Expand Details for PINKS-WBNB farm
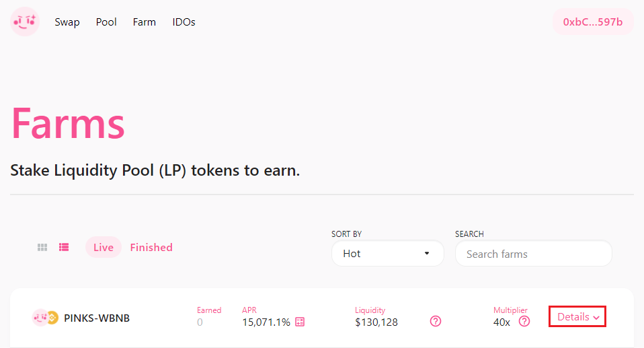The height and width of the screenshot is (348, 644). [578, 317]
